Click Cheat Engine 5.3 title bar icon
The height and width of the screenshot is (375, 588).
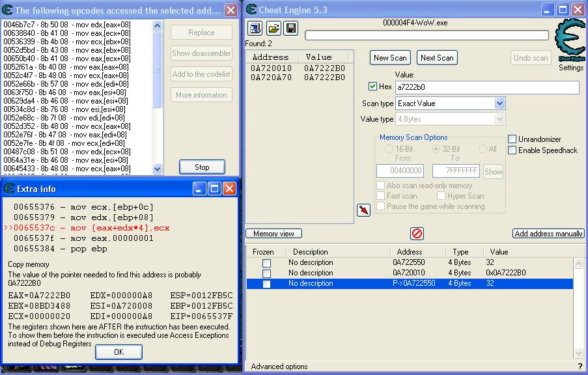pyautogui.click(x=252, y=9)
